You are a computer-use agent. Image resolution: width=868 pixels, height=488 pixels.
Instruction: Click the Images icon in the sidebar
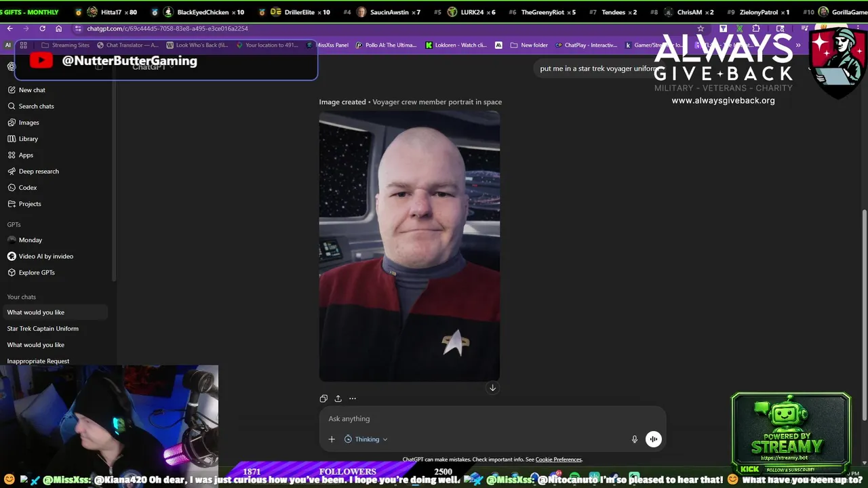click(12, 123)
